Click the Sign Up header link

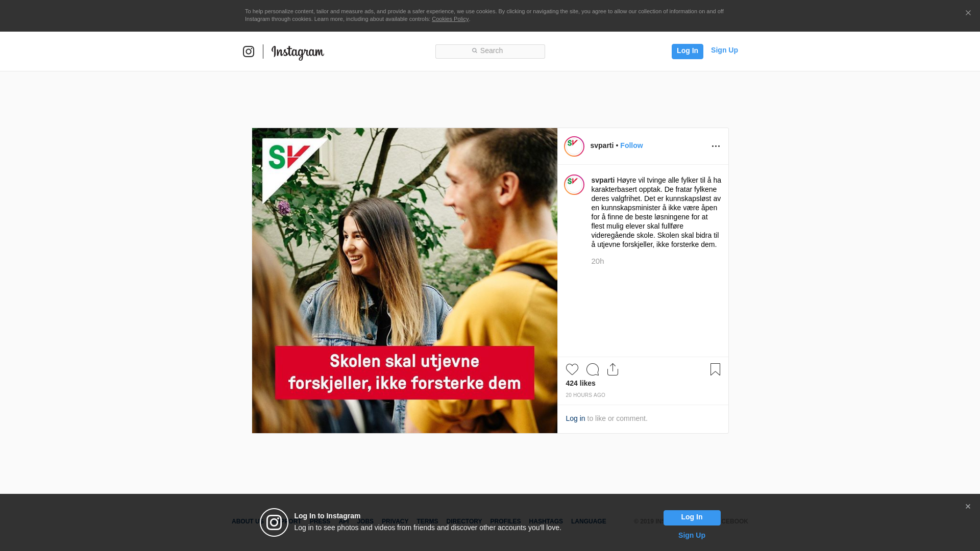point(724,50)
